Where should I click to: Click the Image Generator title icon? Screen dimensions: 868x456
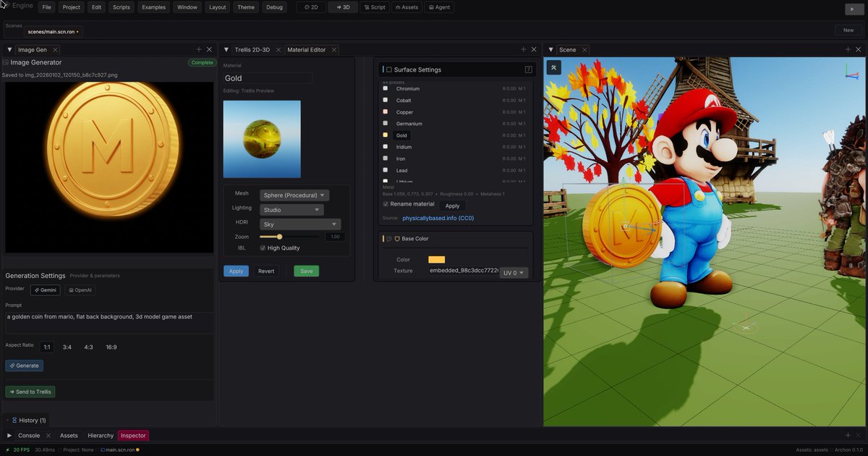click(6, 62)
